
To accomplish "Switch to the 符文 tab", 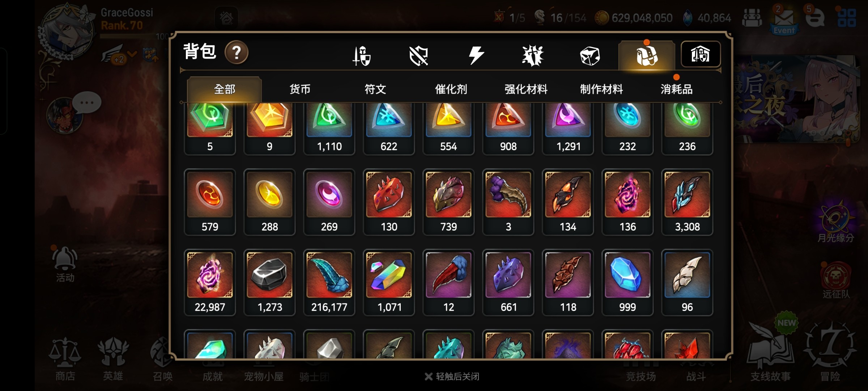I will (x=375, y=89).
